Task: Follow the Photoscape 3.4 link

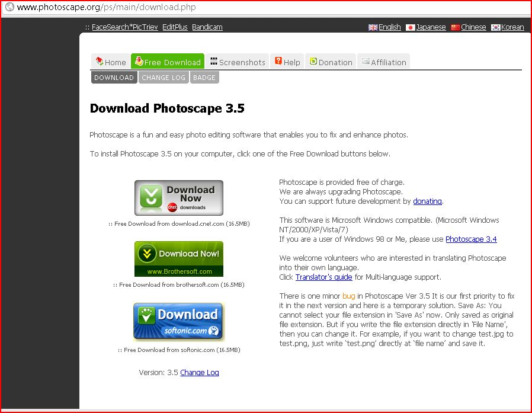Action: [x=471, y=239]
